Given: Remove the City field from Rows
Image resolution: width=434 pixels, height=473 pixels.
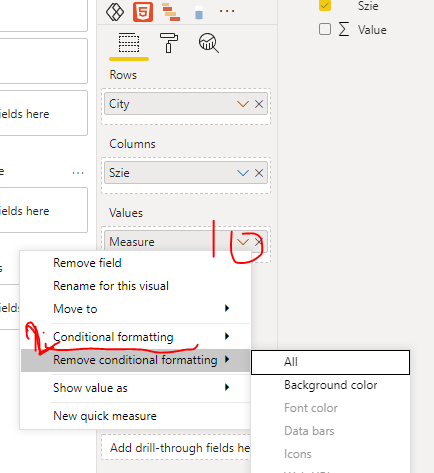Looking at the screenshot, I should pyautogui.click(x=259, y=104).
